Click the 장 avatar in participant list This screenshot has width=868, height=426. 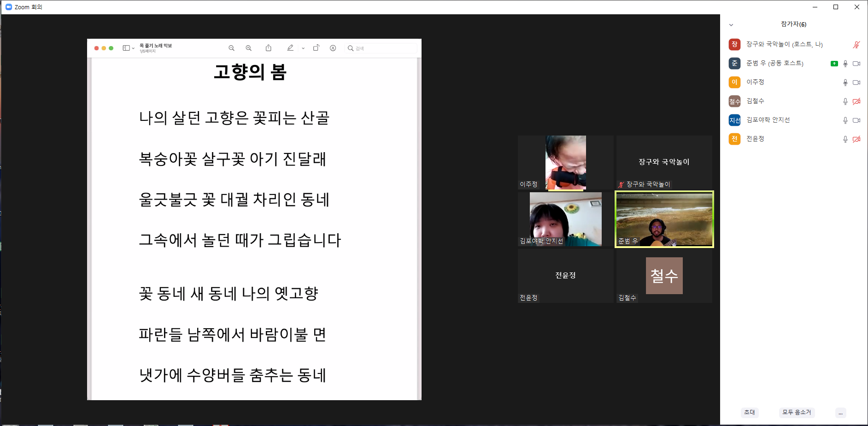point(734,44)
